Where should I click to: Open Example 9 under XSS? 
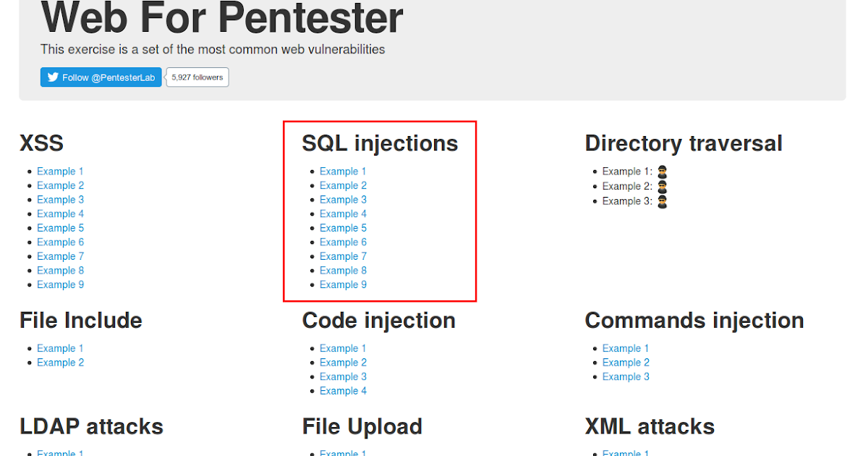click(x=60, y=284)
